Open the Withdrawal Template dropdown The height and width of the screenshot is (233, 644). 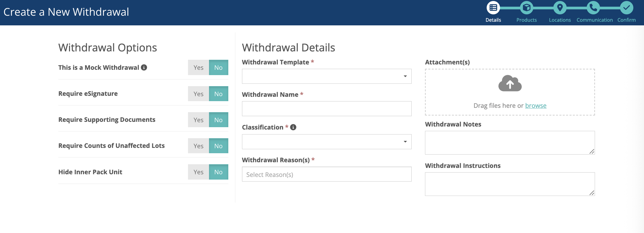[x=327, y=76]
